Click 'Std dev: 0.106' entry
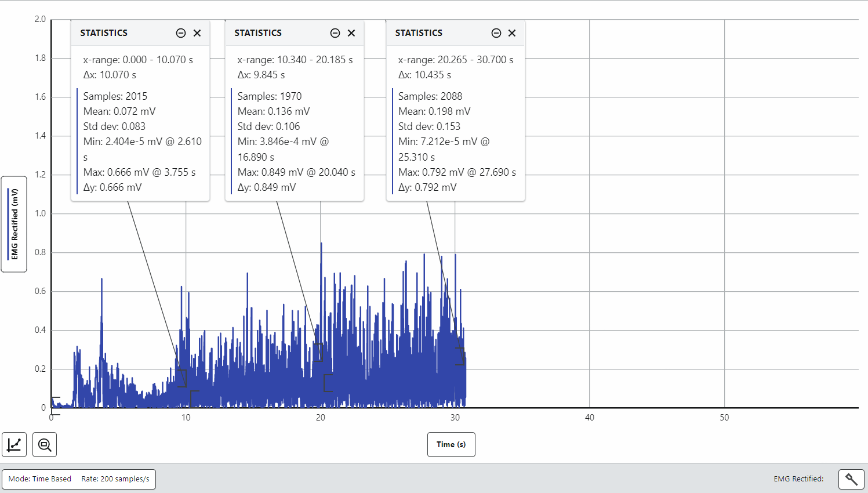This screenshot has height=493, width=868. pos(268,126)
